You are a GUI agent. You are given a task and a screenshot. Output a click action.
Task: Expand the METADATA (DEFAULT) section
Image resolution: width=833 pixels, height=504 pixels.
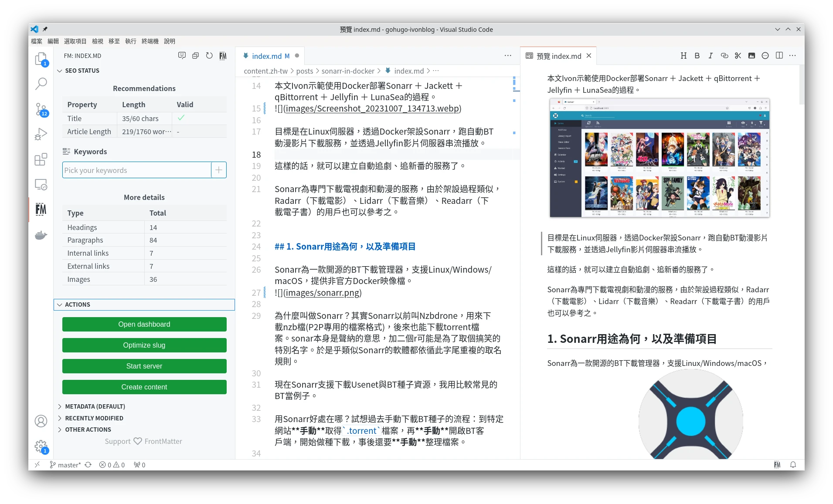[95, 406]
